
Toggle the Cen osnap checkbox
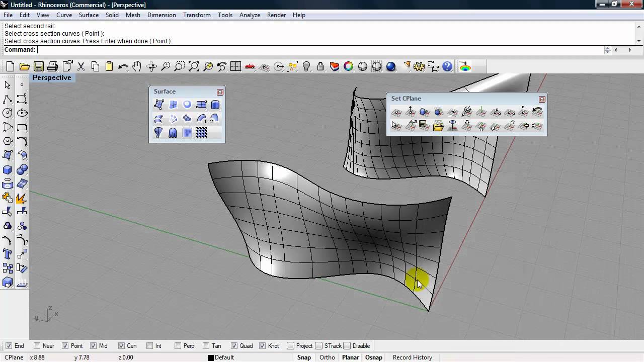121,346
